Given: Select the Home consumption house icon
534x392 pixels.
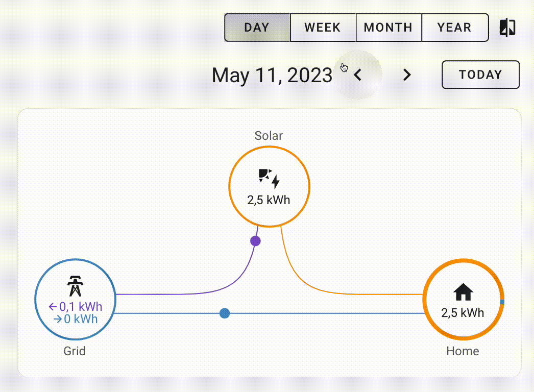Looking at the screenshot, I should pos(463,292).
